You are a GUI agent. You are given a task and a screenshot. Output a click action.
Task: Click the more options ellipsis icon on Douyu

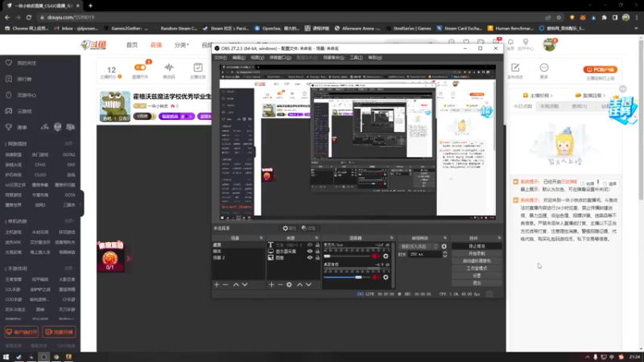544,68
